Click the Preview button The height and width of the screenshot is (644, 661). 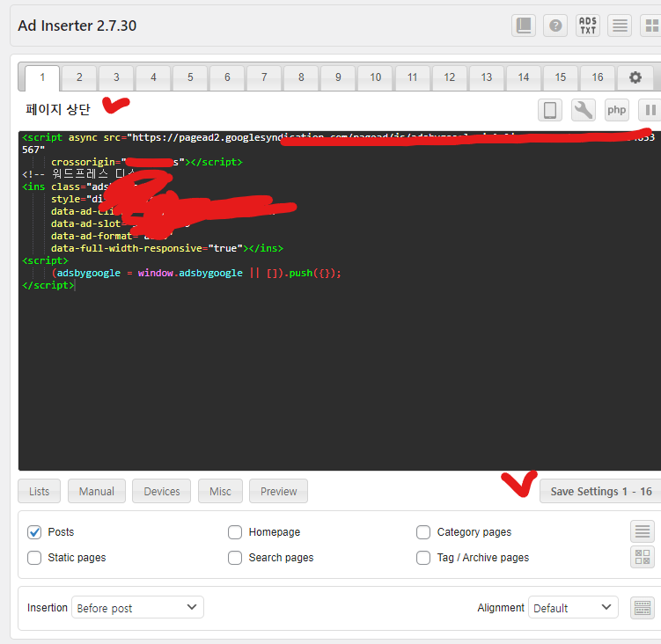click(x=278, y=492)
